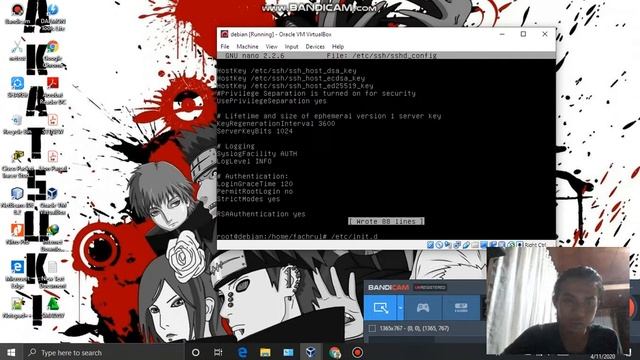Click the USB indicator in VM status bar

click(x=466, y=245)
